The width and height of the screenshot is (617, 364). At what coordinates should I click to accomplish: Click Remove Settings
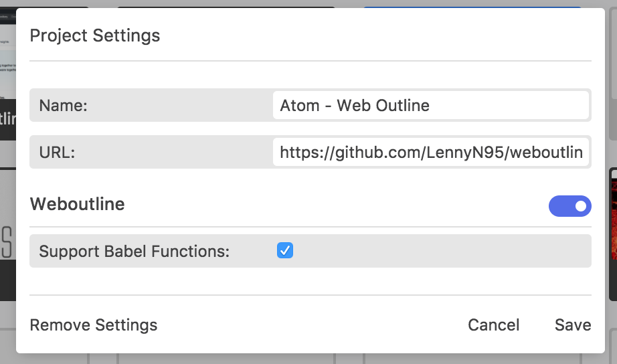[94, 325]
